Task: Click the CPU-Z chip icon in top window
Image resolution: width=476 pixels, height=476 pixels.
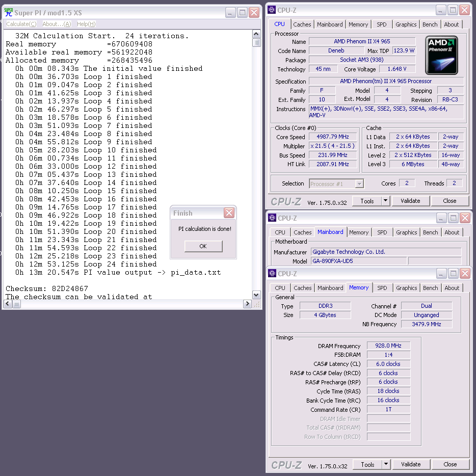Action: click(272, 10)
